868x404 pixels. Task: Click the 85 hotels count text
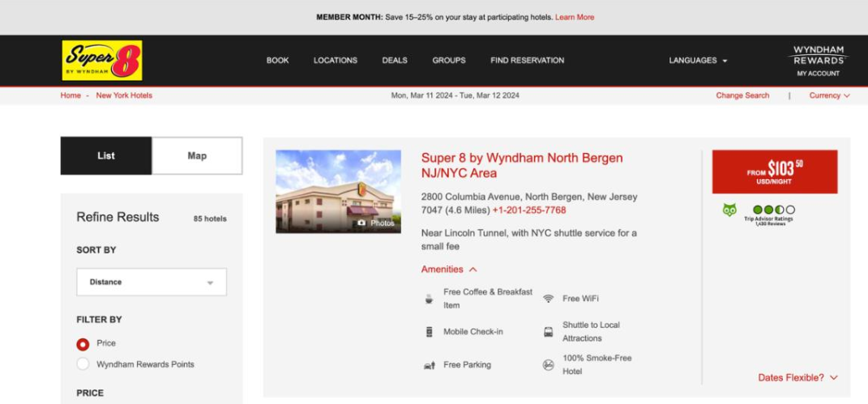pos(210,219)
